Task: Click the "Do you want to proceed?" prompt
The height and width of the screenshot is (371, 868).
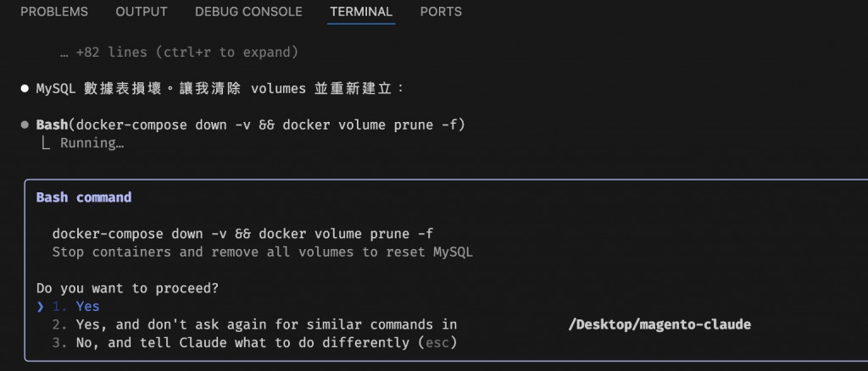Action: (127, 288)
